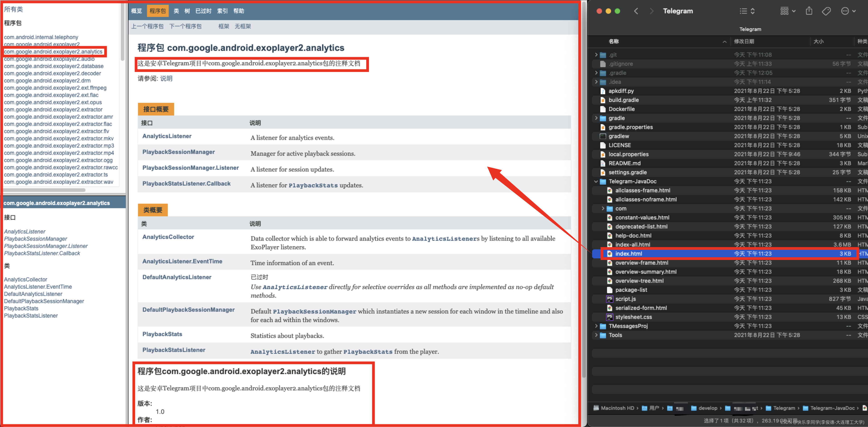The width and height of the screenshot is (868, 427).
Task: Go to 下一个程序包 link
Action: (185, 26)
